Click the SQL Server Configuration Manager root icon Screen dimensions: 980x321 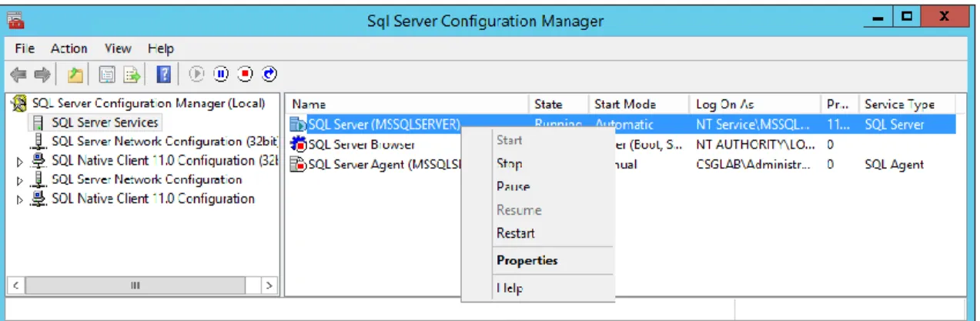(x=21, y=103)
